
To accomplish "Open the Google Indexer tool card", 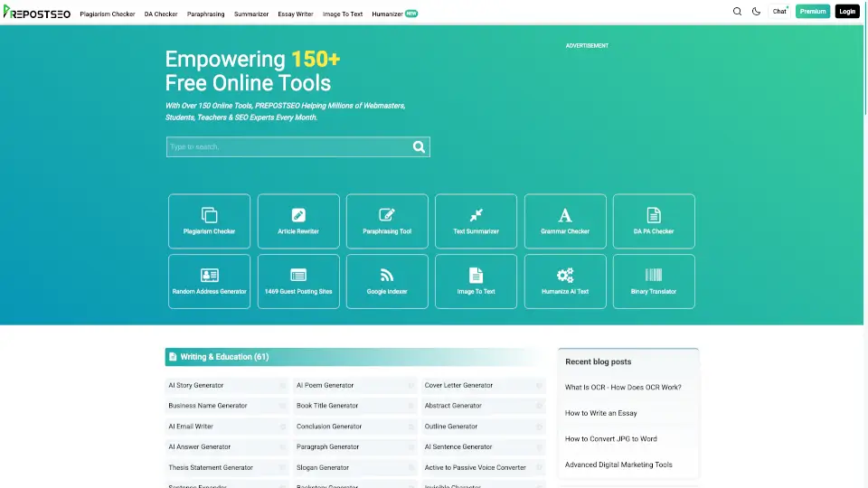I will (x=387, y=281).
